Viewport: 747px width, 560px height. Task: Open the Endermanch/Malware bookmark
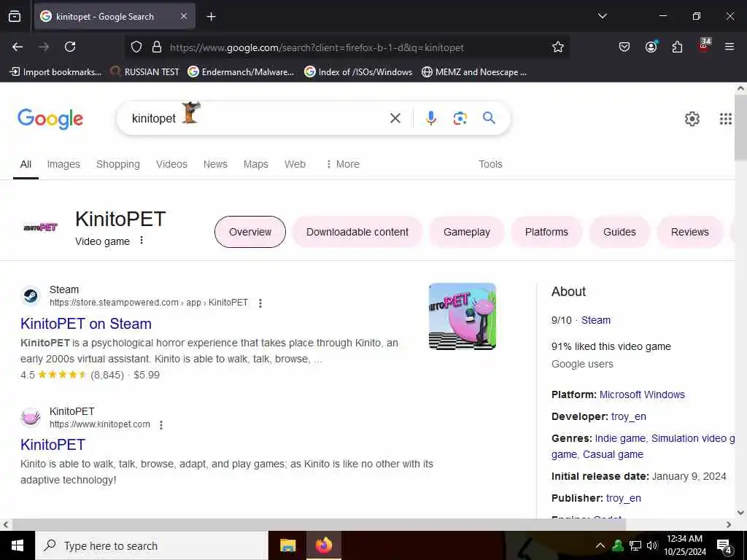241,72
